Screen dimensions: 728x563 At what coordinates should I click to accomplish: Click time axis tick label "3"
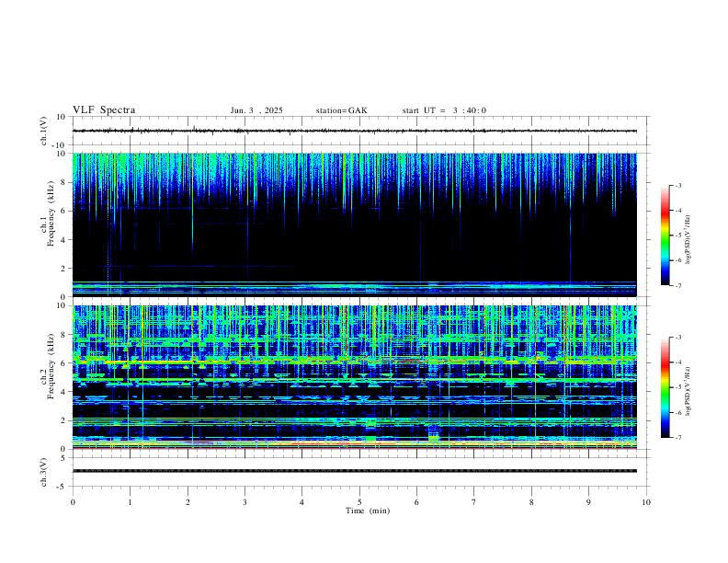[x=245, y=502]
